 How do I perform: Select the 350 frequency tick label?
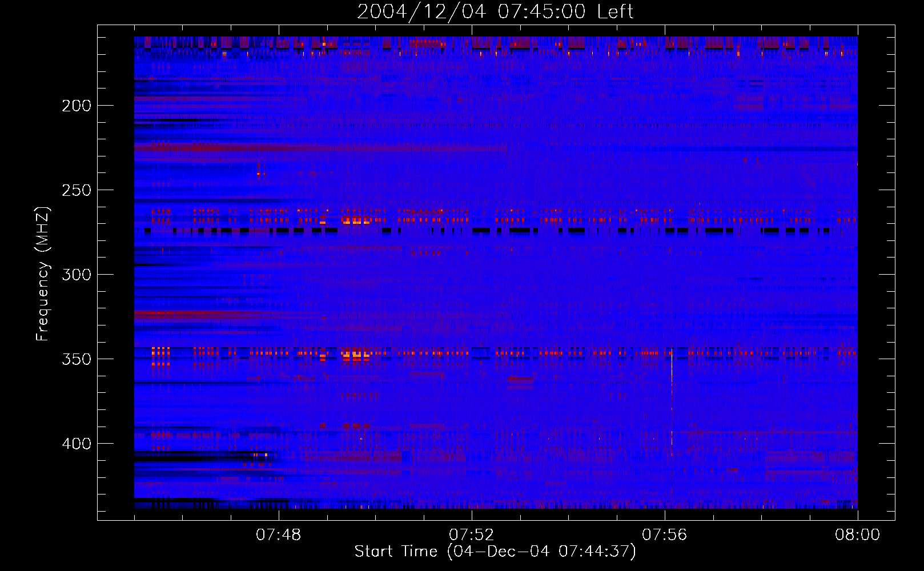77,359
